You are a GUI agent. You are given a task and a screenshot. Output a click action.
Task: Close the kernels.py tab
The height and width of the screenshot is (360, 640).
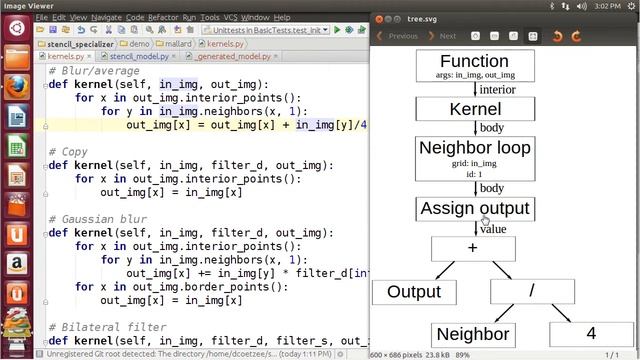point(89,56)
